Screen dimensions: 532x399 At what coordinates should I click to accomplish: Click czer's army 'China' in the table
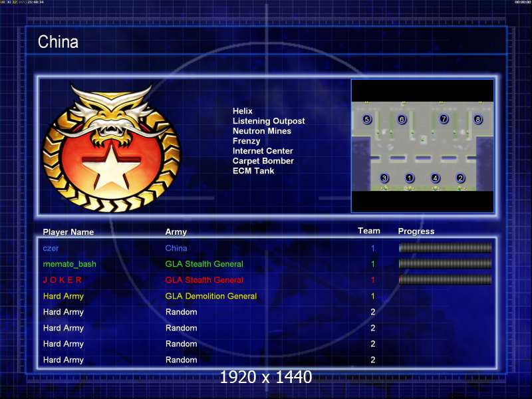pos(176,248)
